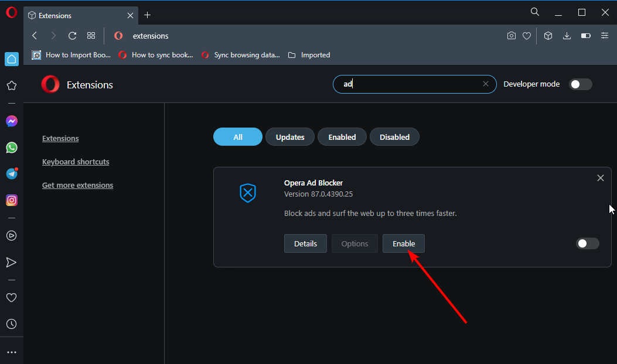This screenshot has width=617, height=364.
Task: Click the snapshot camera icon
Action: pos(512,36)
